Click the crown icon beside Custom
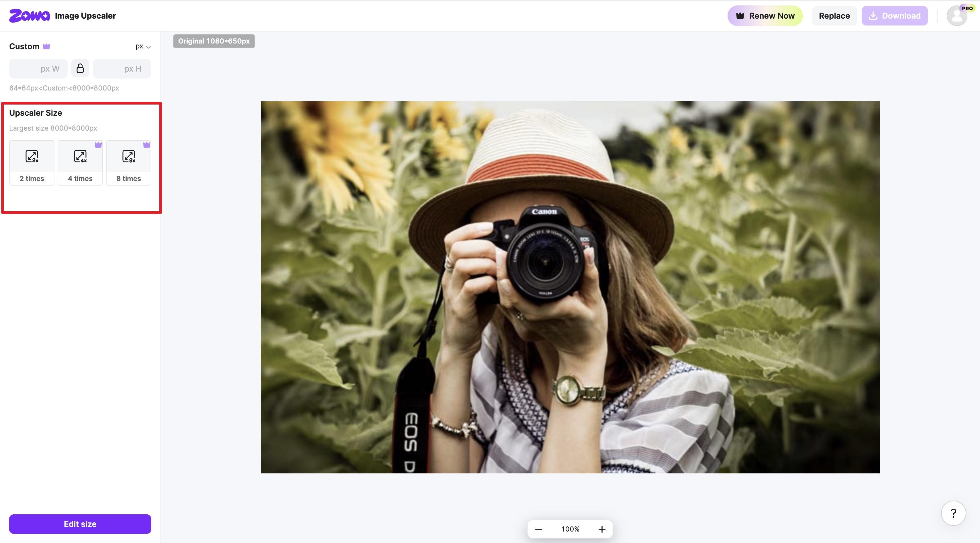 click(x=46, y=46)
